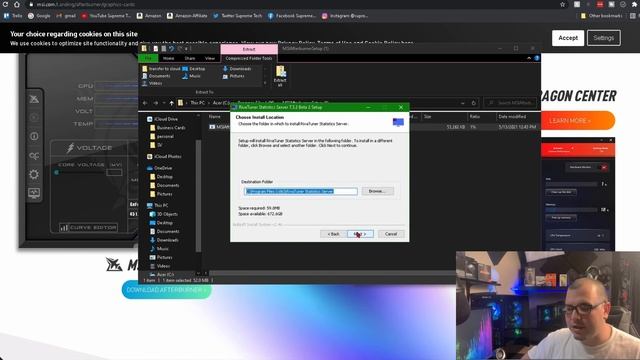Select the MSIAfterburnerSetup file row
This screenshot has height=360, width=640.
click(x=373, y=127)
